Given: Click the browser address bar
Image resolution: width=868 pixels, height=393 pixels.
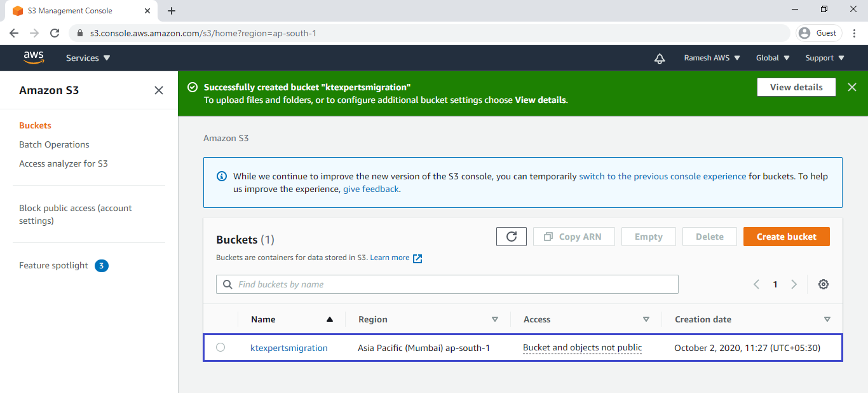Looking at the screenshot, I should pyautogui.click(x=430, y=33).
